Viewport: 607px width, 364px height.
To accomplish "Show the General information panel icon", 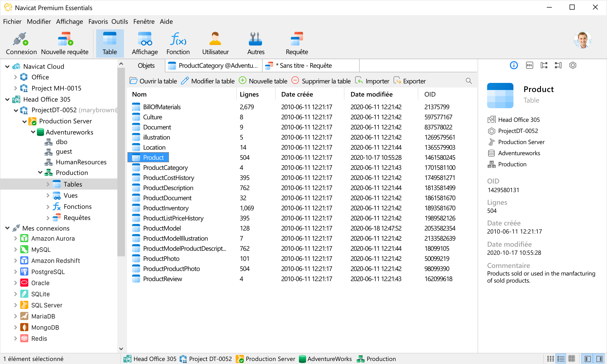I will [x=514, y=65].
